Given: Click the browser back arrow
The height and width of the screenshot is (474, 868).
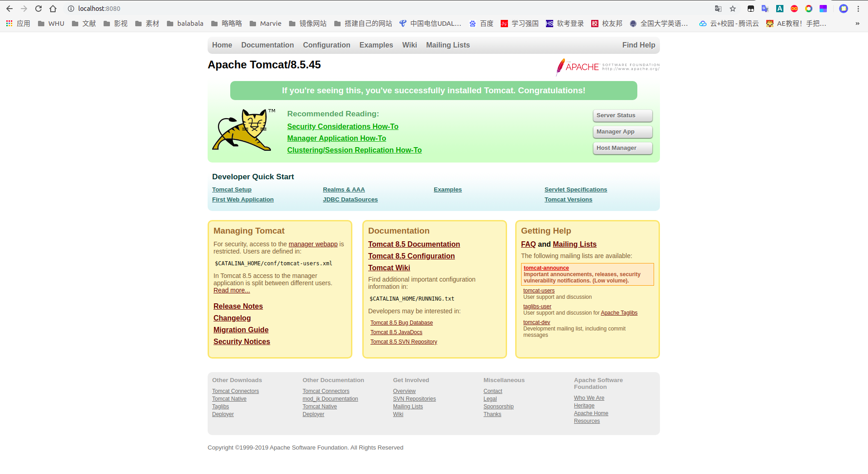Looking at the screenshot, I should pyautogui.click(x=9, y=9).
